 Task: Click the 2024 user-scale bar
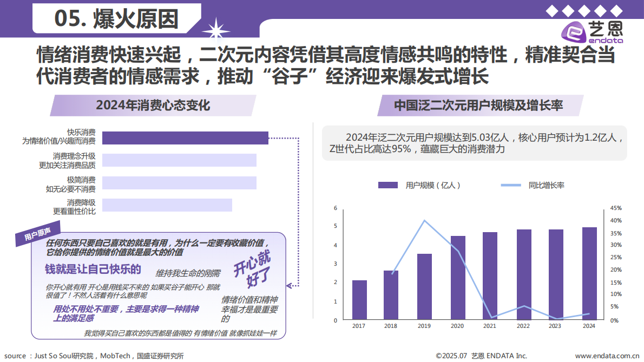[x=589, y=273]
